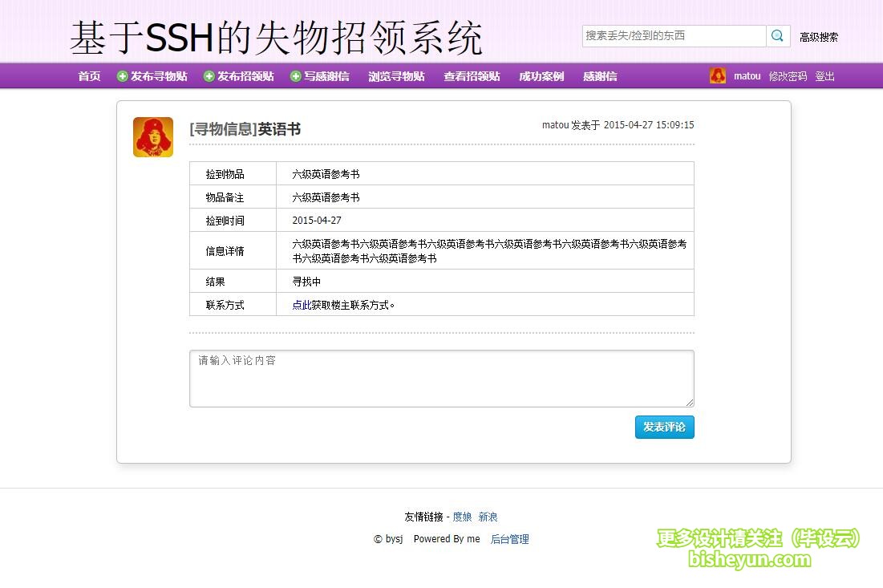Image resolution: width=883 pixels, height=588 pixels.
Task: Click the magnifier search icon button
Action: point(777,36)
